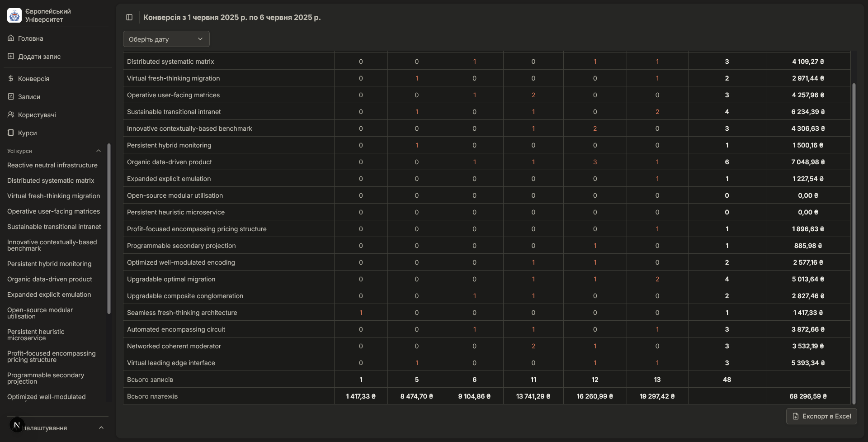Open Reactive neutral infrastructure course link
The image size is (868, 442).
click(x=52, y=166)
